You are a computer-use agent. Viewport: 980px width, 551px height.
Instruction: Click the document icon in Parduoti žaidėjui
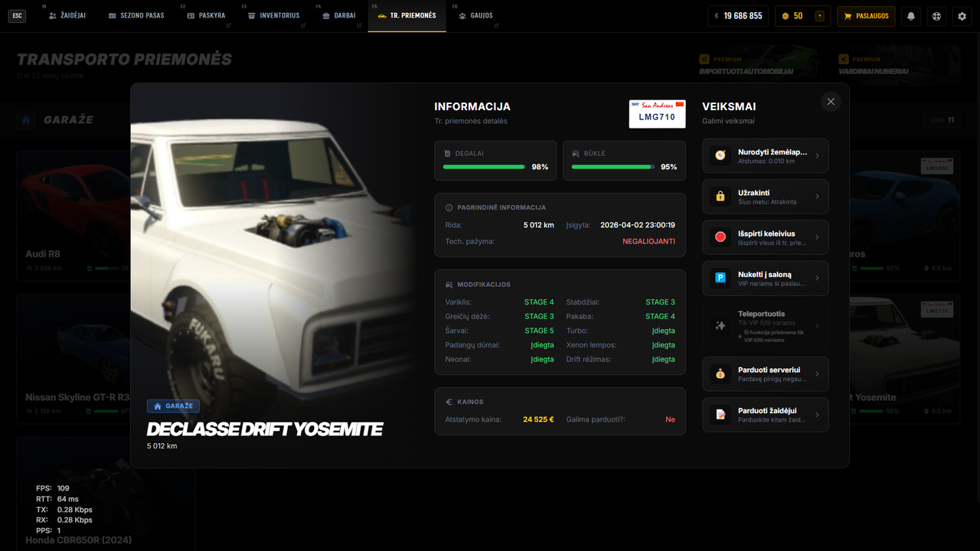pyautogui.click(x=720, y=415)
